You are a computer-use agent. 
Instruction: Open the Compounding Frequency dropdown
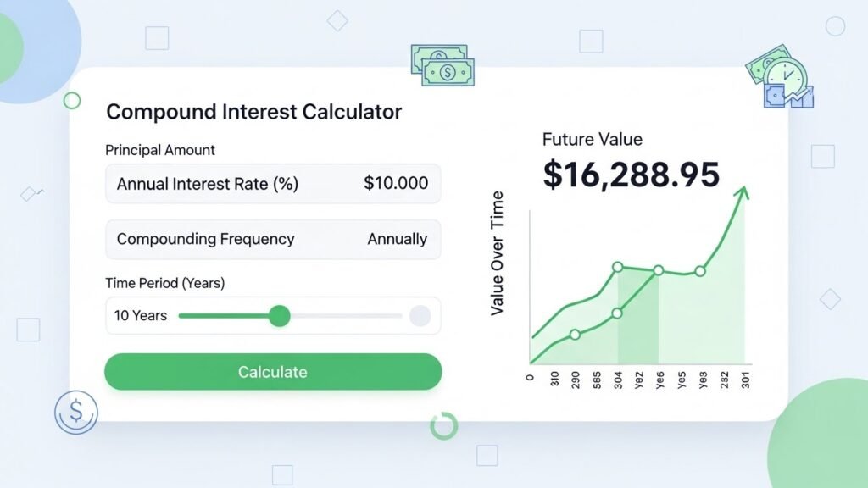tap(273, 239)
